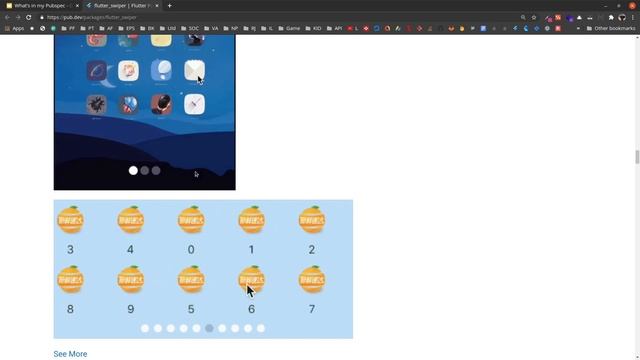
Task: Bookmark this page with the star icon
Action: (534, 18)
